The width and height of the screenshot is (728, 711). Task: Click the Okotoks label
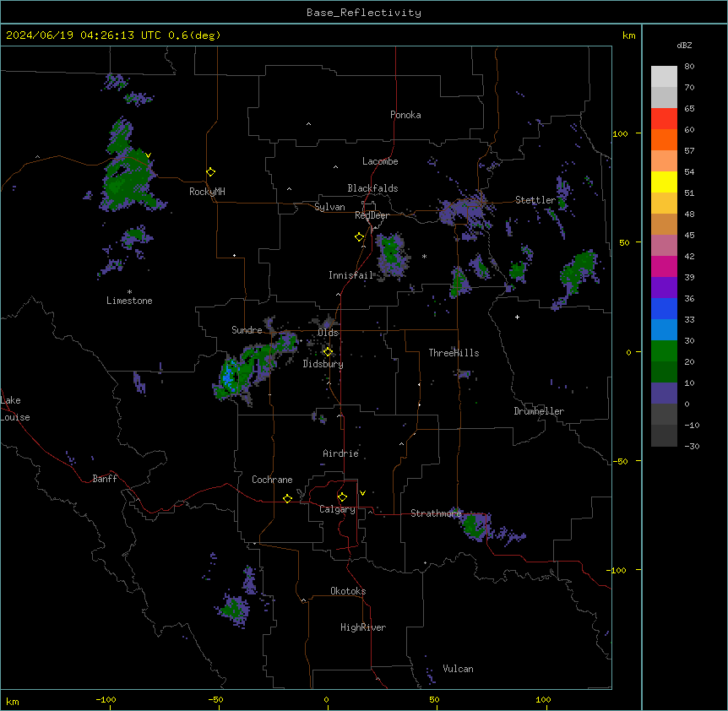pos(348,591)
